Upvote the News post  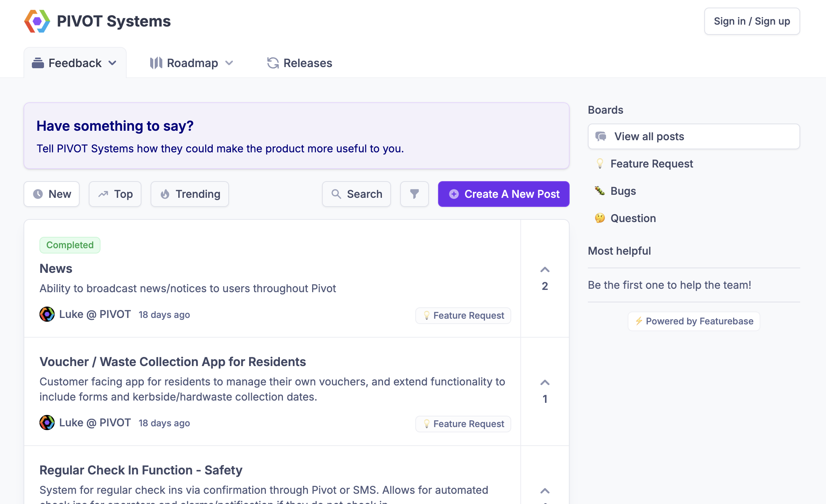(x=545, y=270)
